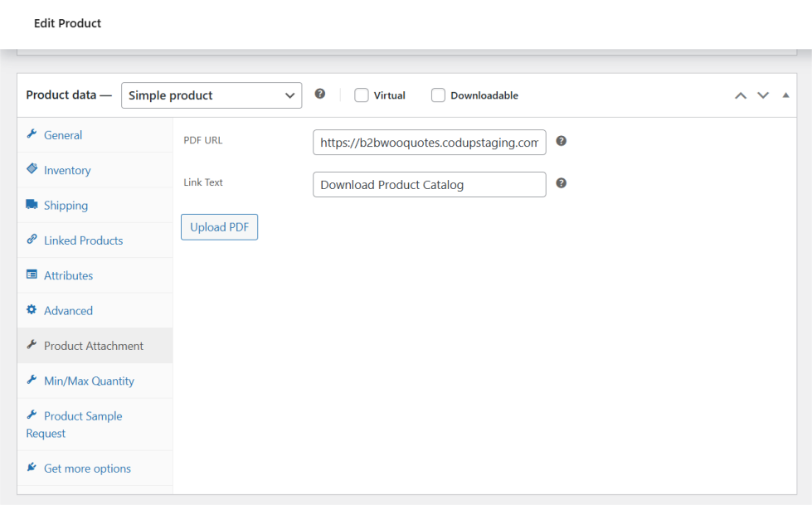Viewport: 812px width, 505px height.
Task: Click the Inventory diamond tag icon
Action: tap(32, 169)
